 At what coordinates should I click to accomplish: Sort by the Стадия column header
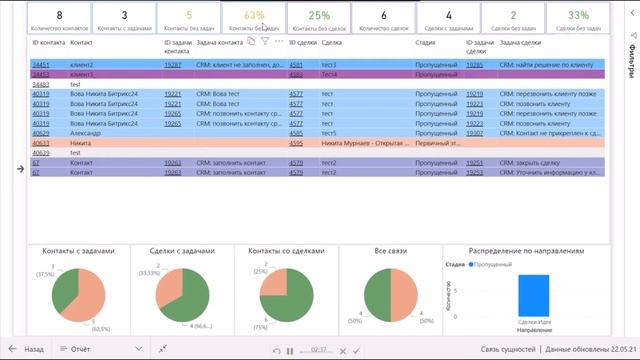(425, 42)
